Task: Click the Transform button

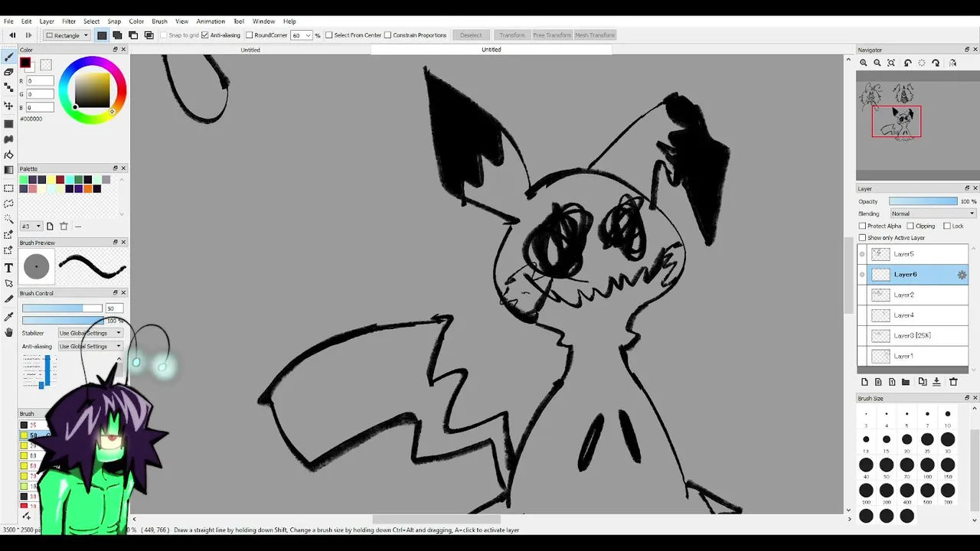Action: pos(512,35)
